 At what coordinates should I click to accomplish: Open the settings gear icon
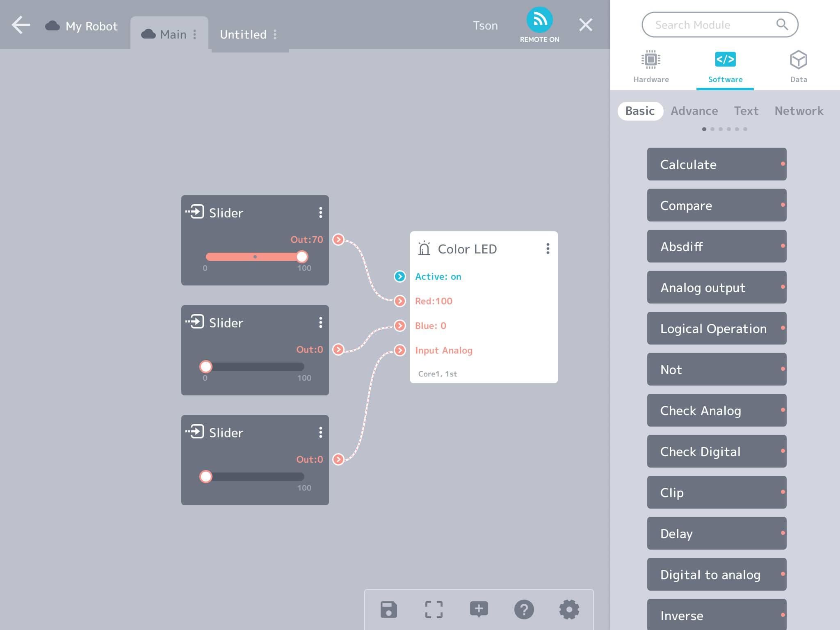(569, 609)
